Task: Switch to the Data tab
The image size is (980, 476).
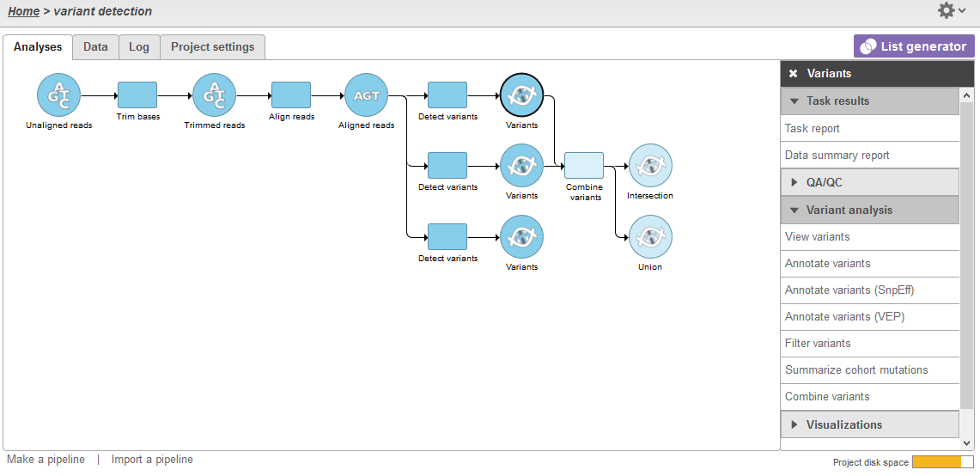Action: click(x=95, y=47)
